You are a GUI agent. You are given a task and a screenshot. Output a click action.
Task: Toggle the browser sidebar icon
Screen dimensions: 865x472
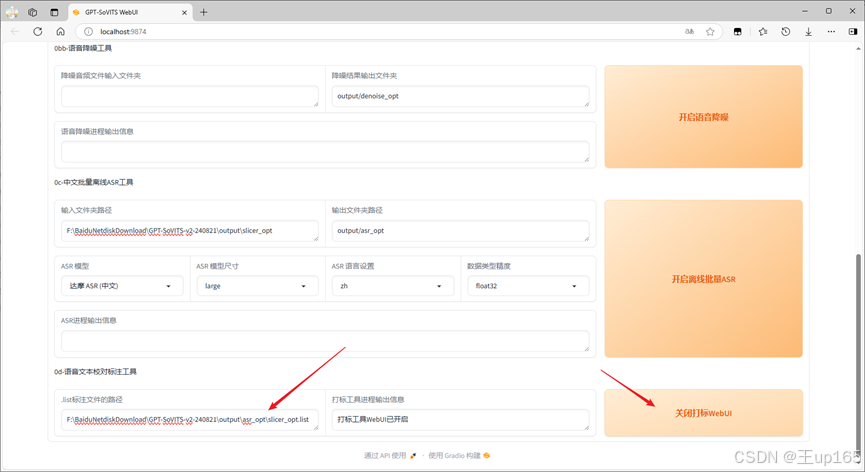tap(853, 31)
